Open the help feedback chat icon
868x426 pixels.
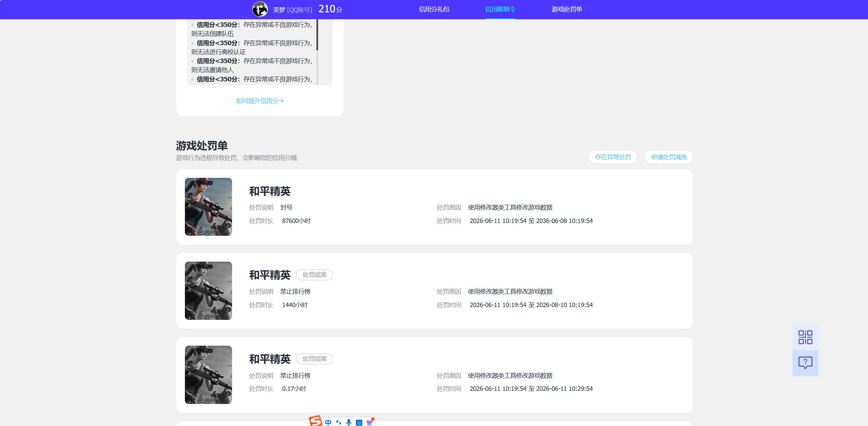[805, 363]
